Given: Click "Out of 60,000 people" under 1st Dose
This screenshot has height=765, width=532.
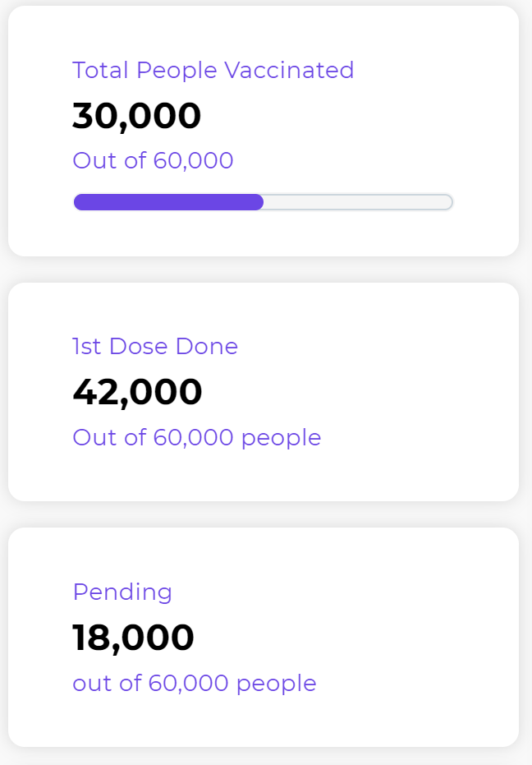Looking at the screenshot, I should click(196, 437).
